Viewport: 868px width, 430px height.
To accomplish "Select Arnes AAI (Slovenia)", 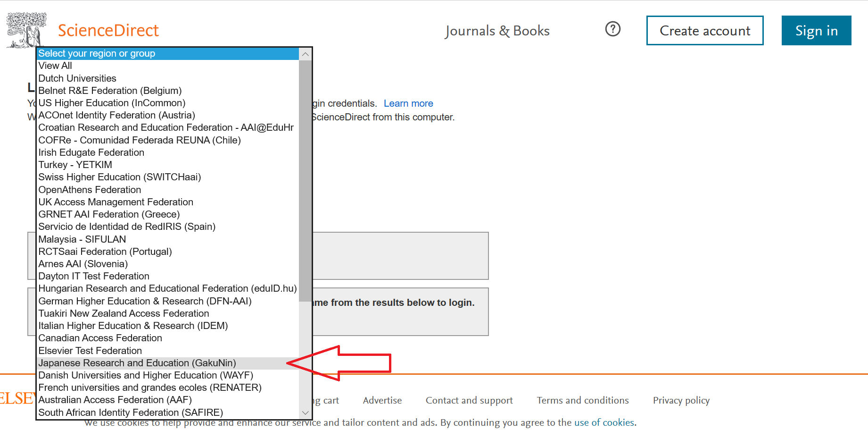I will 168,264.
